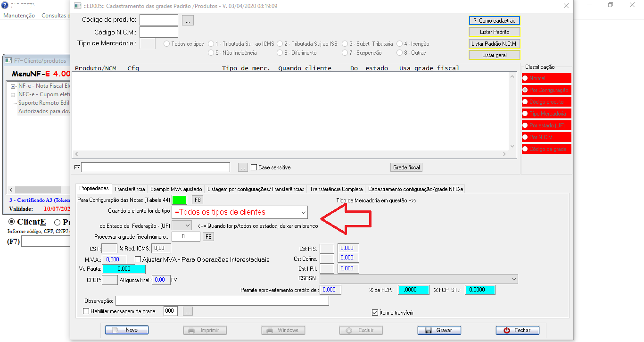Image resolution: width=644 pixels, height=342 pixels.
Task: Uncheck the Ítem a transferir checkbox
Action: pos(375,312)
